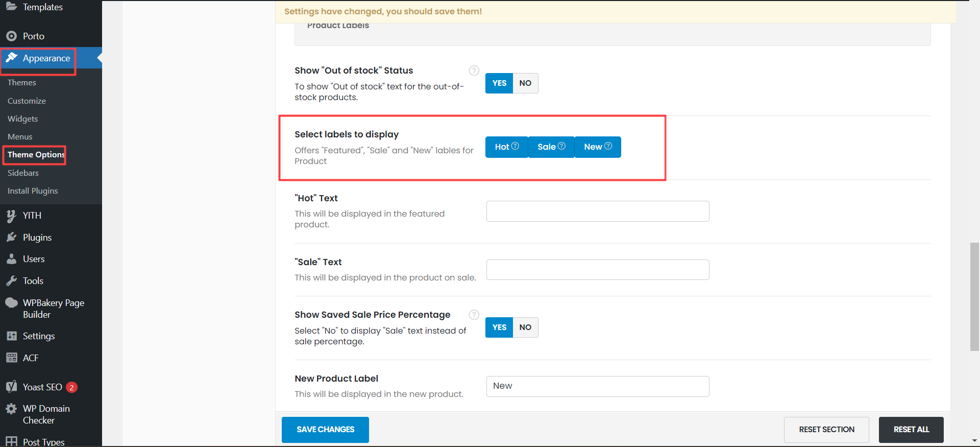Focus the "Hot" Text input field
980x447 pixels.
(598, 211)
